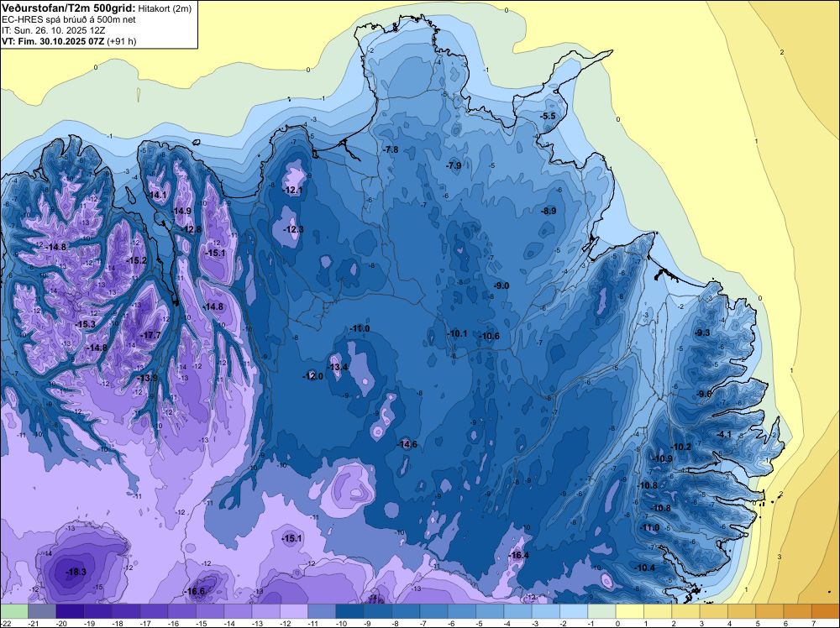Select the -12 lavender legend swatch
The image size is (840, 628).
pos(293,610)
